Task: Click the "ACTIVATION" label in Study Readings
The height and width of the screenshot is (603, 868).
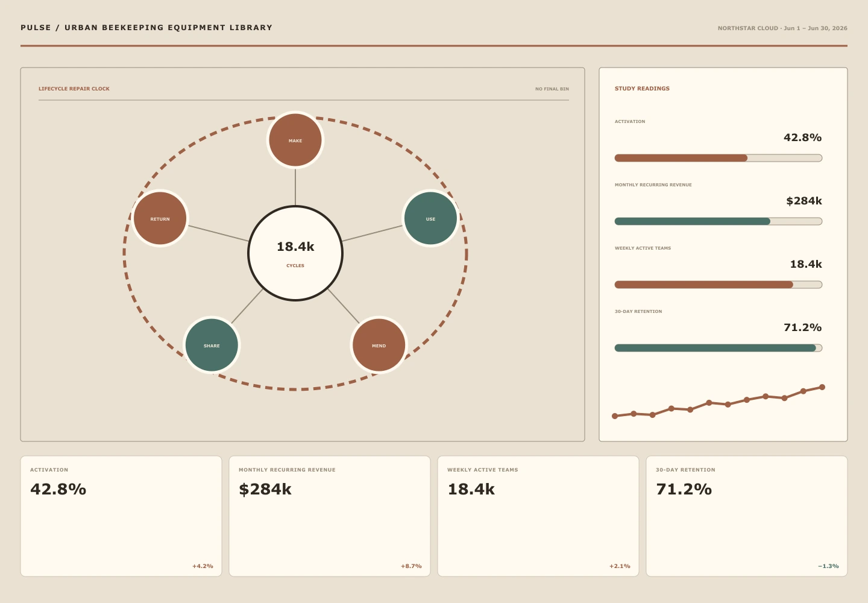Action: [x=630, y=122]
